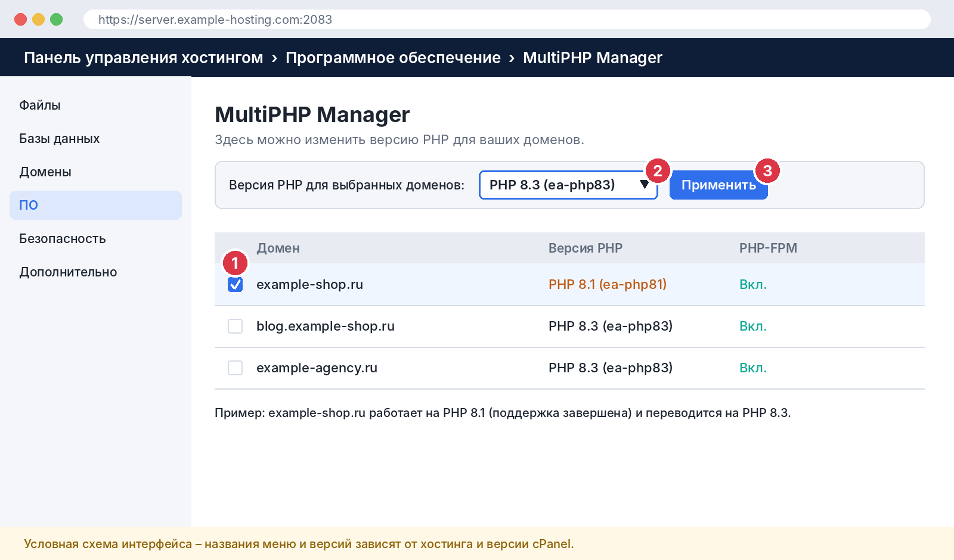Image resolution: width=954 pixels, height=560 pixels.
Task: Click PHP-FPM Вкл. status for example-agency.ru
Action: pyautogui.click(x=753, y=368)
